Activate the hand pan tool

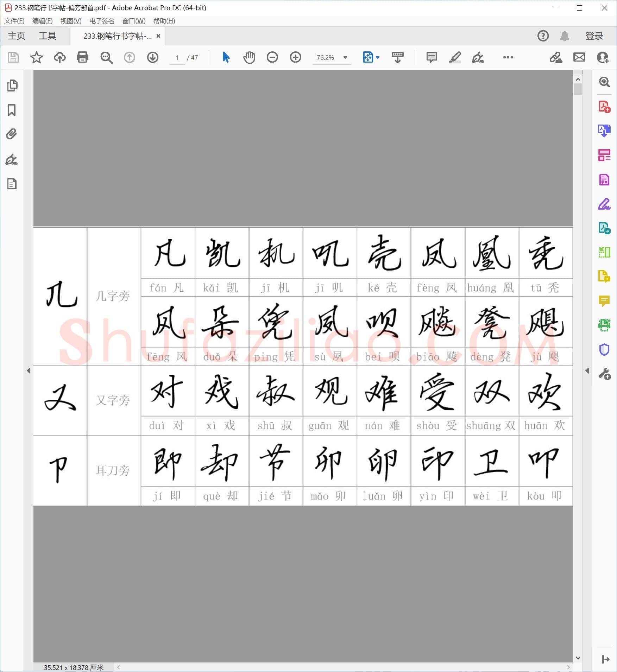click(249, 57)
